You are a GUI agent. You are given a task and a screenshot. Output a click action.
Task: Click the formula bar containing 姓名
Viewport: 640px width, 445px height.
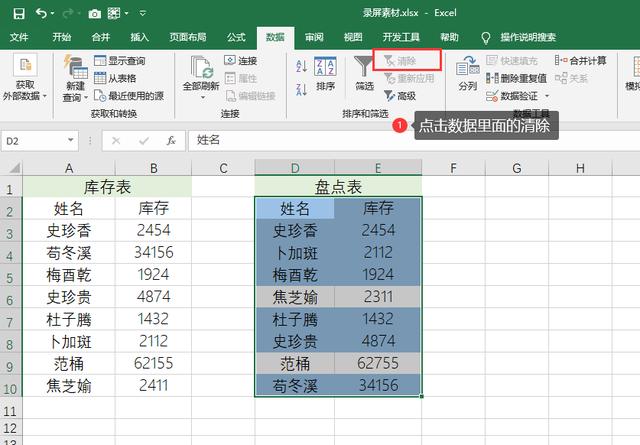point(414,141)
